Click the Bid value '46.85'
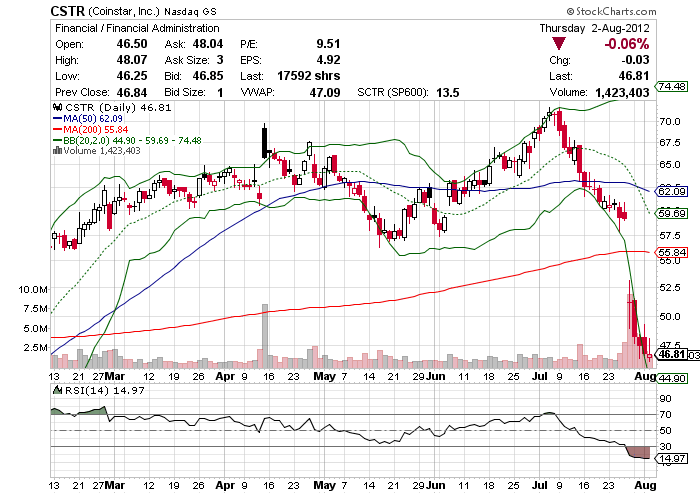This screenshot has height=494, width=700. pos(208,76)
